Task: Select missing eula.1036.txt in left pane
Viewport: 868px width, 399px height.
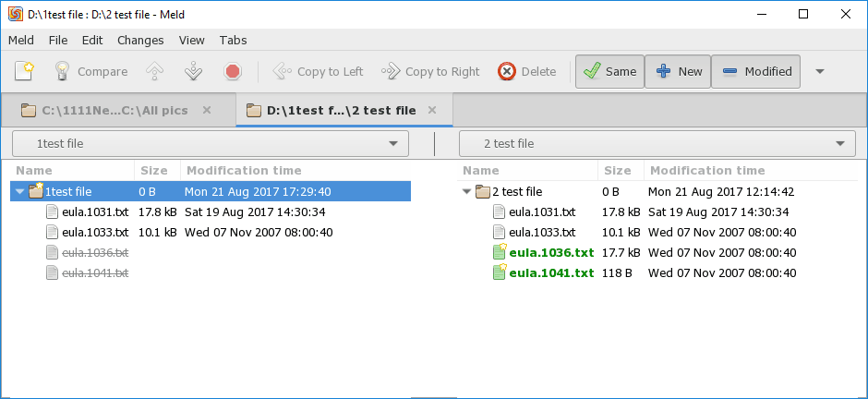Action: click(x=95, y=253)
